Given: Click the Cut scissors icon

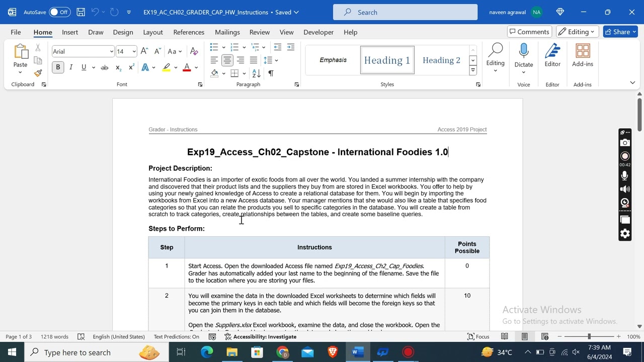Looking at the screenshot, I should coord(38,48).
